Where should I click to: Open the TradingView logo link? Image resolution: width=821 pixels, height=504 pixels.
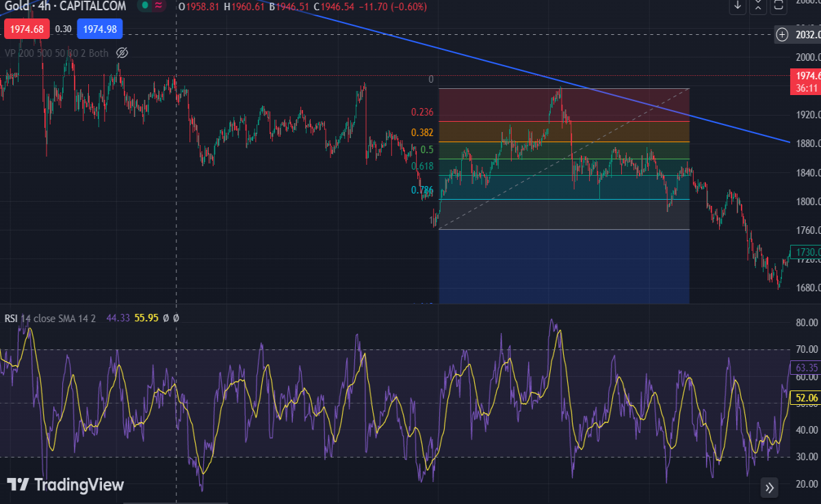66,485
